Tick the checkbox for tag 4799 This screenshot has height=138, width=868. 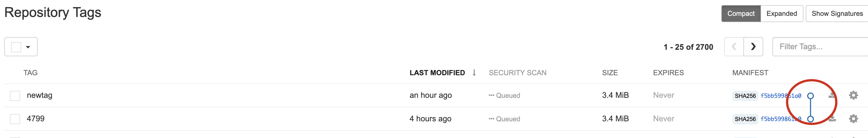[15, 119]
